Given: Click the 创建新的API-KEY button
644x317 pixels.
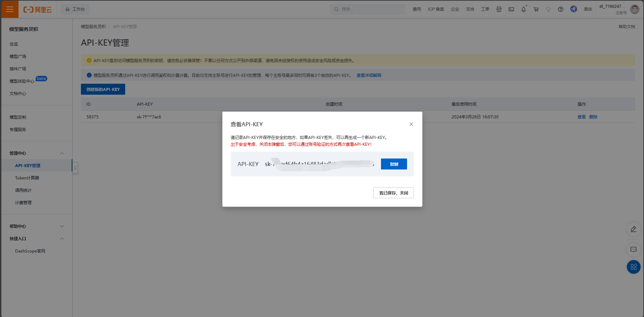Looking at the screenshot, I should (103, 89).
